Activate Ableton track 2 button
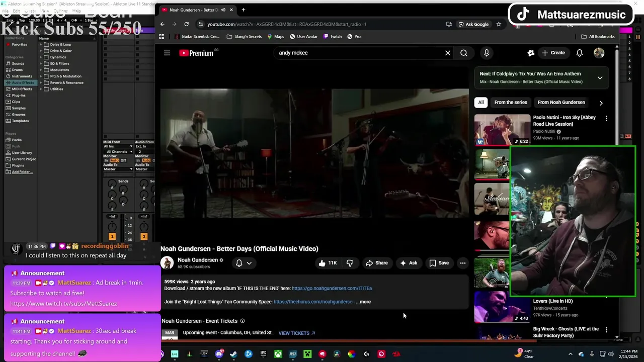Viewport: 644px width, 362px height. click(x=143, y=236)
